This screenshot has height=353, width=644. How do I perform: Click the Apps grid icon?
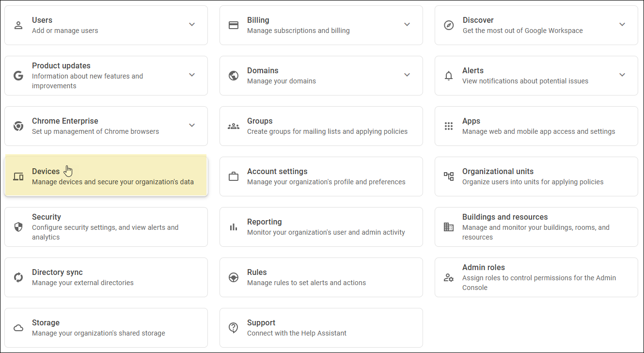[449, 126]
